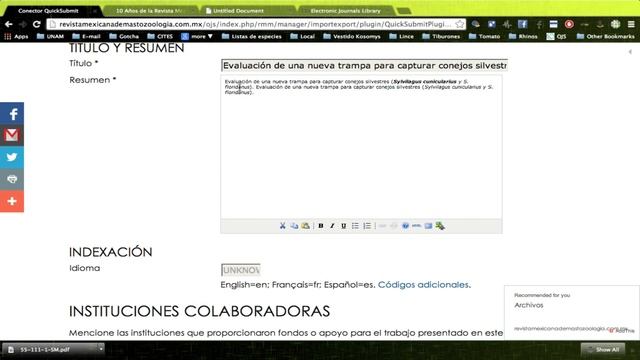Insert a numbered list in editor
Screen dimensions: 640x360
[x=367, y=226]
